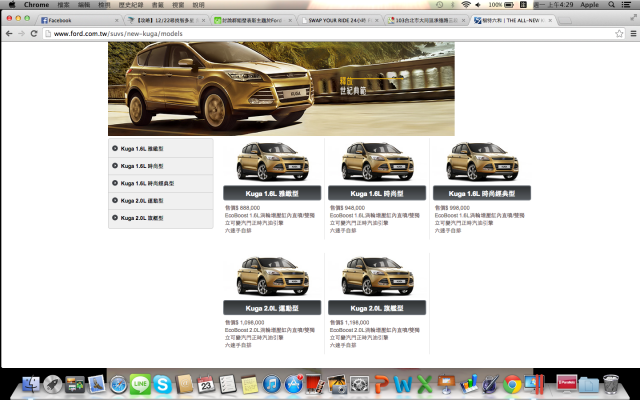Open Spotlight search in menu bar
640x400 pixels.
611,4
